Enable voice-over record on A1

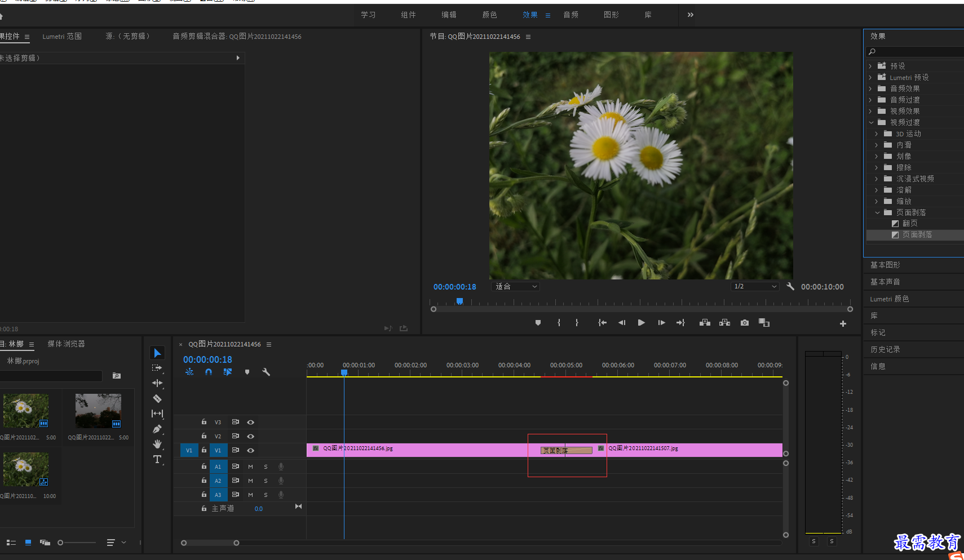click(x=281, y=466)
